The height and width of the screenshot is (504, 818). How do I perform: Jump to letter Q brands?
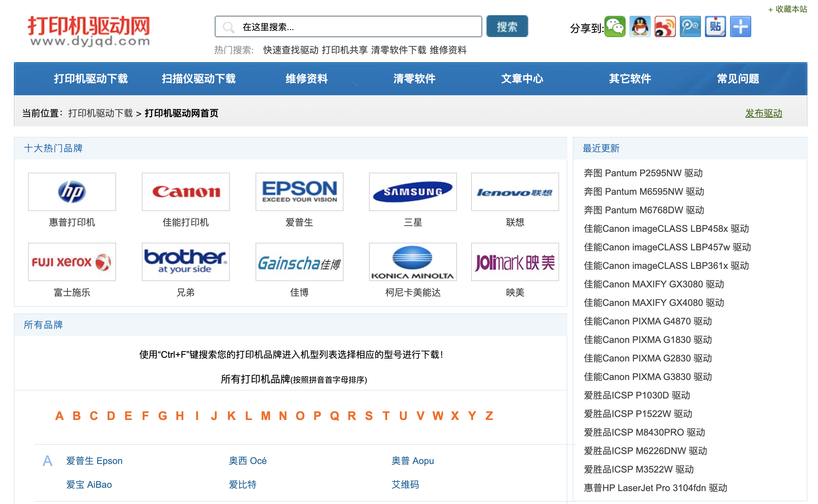pyautogui.click(x=335, y=416)
